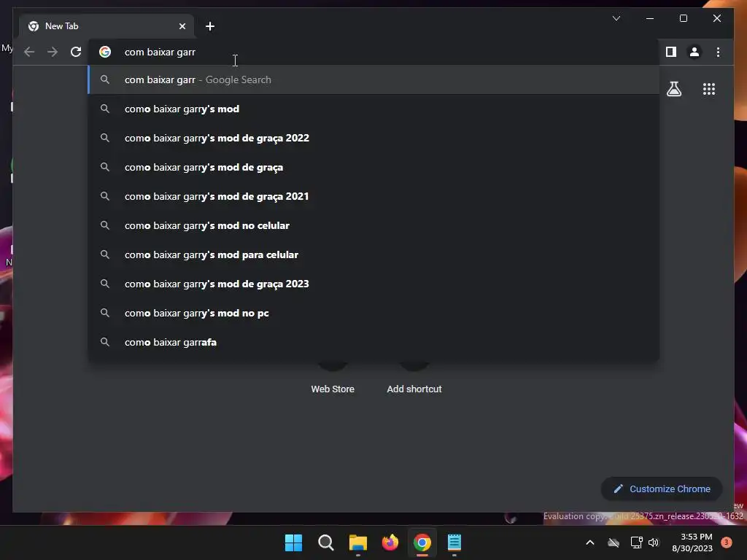Click the network tray icon
Screen dimensions: 747x560
636,542
